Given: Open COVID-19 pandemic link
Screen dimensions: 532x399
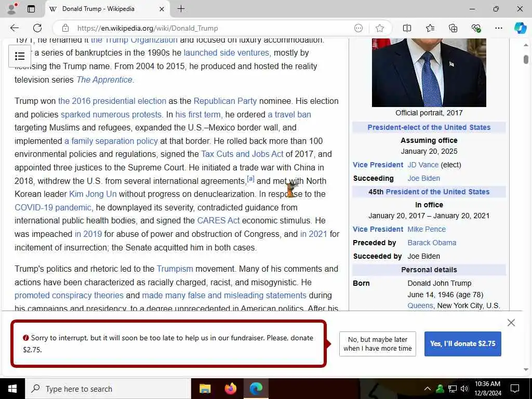Looking at the screenshot, I should (54, 208).
